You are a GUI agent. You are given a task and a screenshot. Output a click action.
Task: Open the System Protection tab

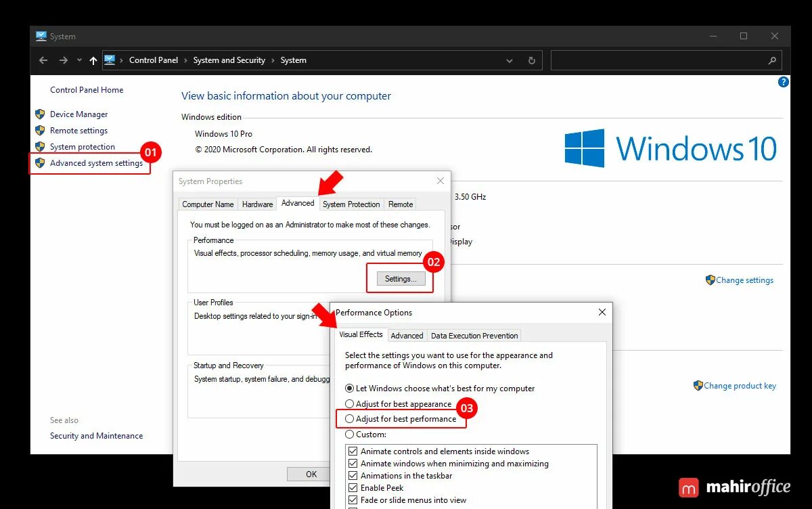pos(351,204)
